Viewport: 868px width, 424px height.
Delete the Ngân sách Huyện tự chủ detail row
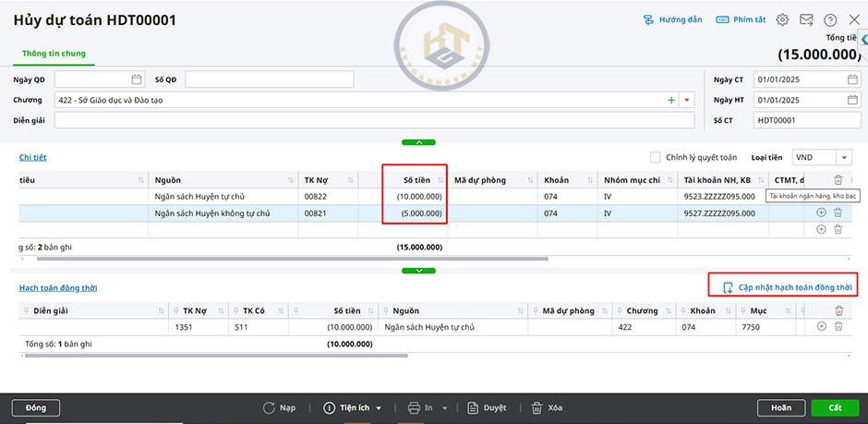click(x=838, y=197)
